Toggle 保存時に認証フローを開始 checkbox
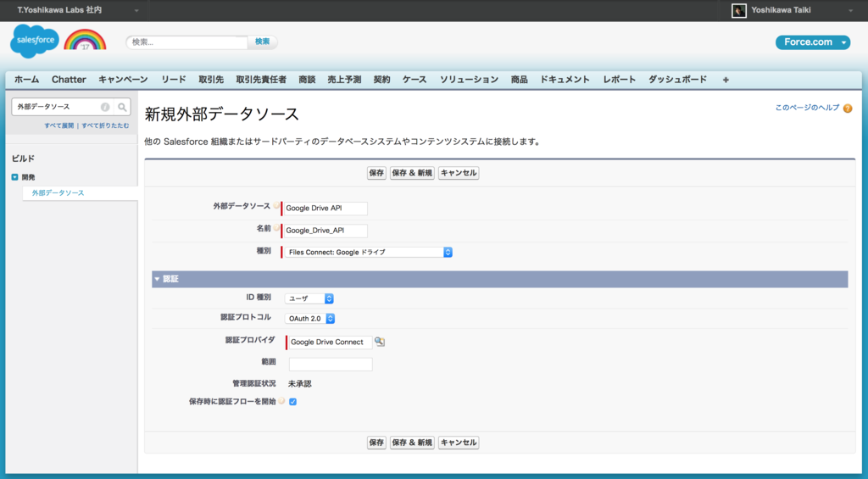The image size is (868, 479). tap(292, 402)
